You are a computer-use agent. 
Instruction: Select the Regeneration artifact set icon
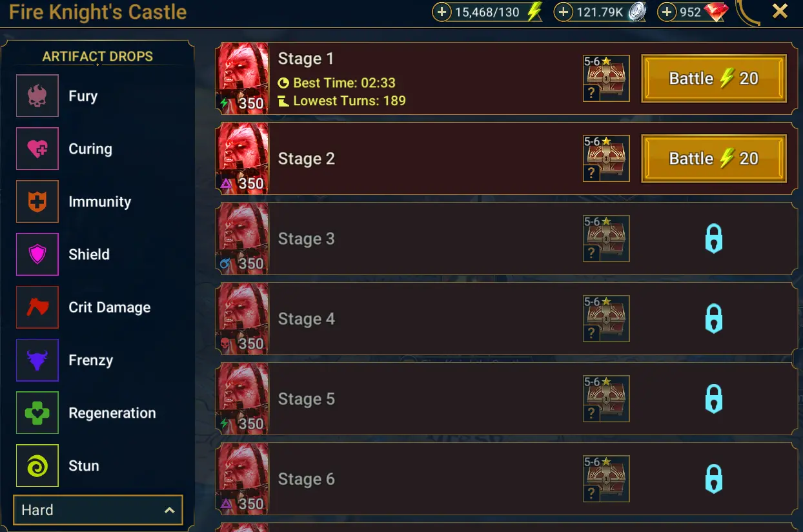(37, 413)
